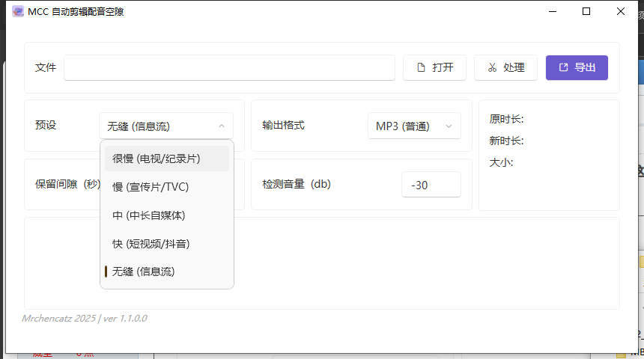The width and height of the screenshot is (644, 359).
Task: Select preset 很慢 (电视/纪录片)
Action: point(167,159)
